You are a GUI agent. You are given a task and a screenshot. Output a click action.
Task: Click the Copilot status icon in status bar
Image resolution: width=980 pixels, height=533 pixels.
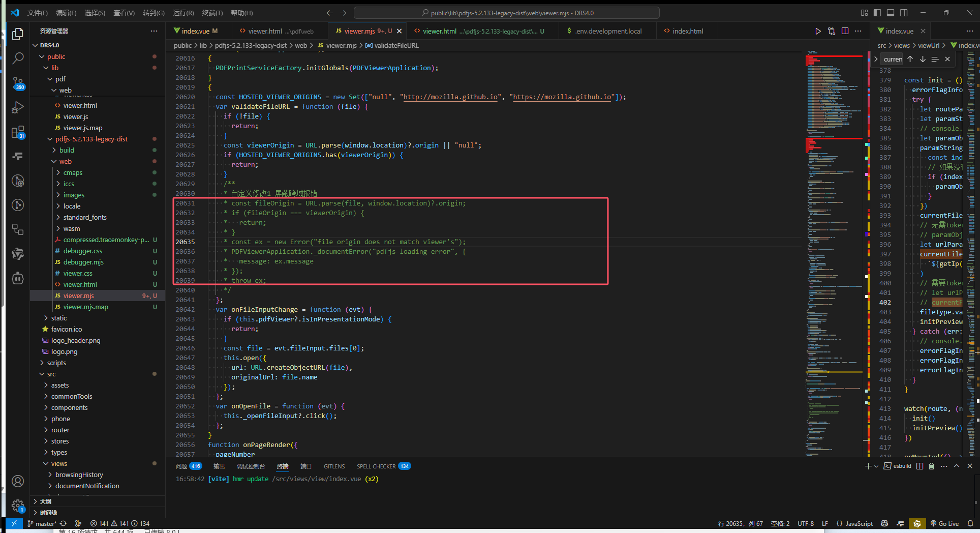[884, 523]
